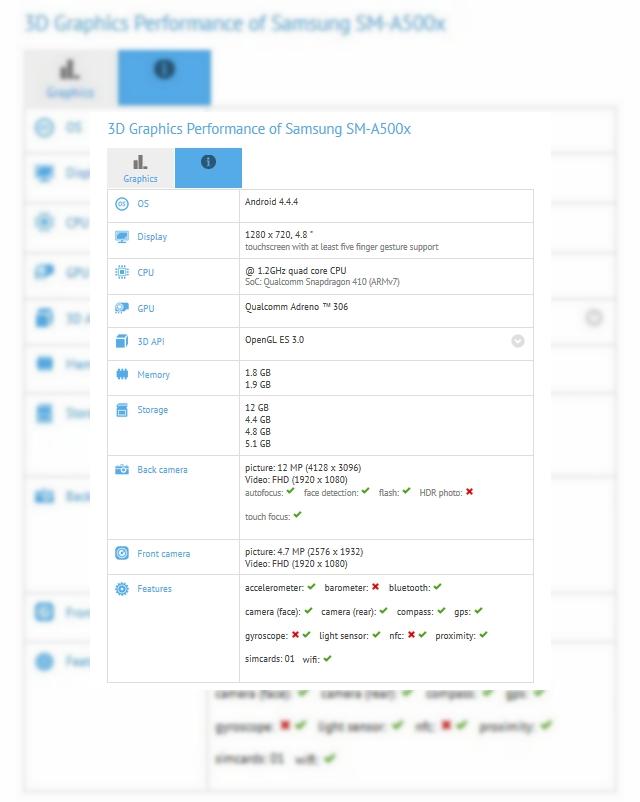Click the Storage card icon
The width and height of the screenshot is (640, 802).
coord(122,410)
